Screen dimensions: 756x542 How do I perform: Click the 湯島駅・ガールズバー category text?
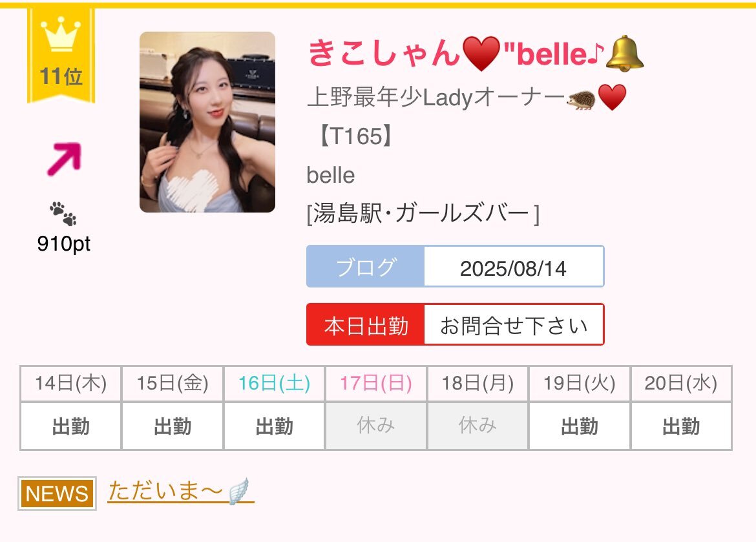point(423,213)
